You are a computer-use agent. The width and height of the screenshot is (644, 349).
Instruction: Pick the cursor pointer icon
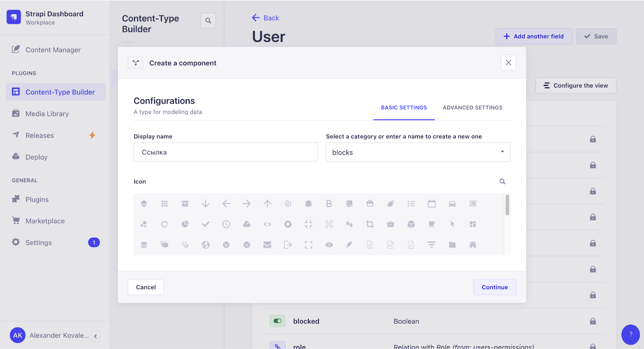[x=452, y=224]
